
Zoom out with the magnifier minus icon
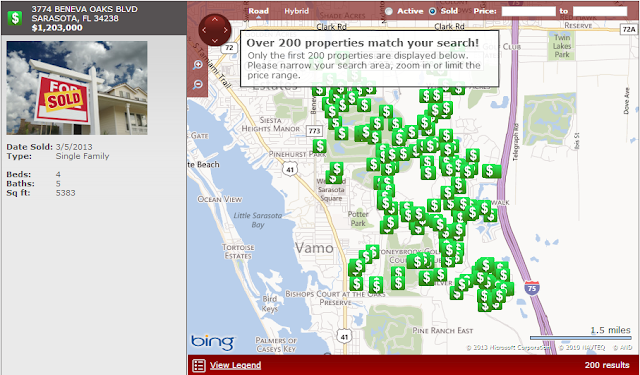pyautogui.click(x=198, y=84)
